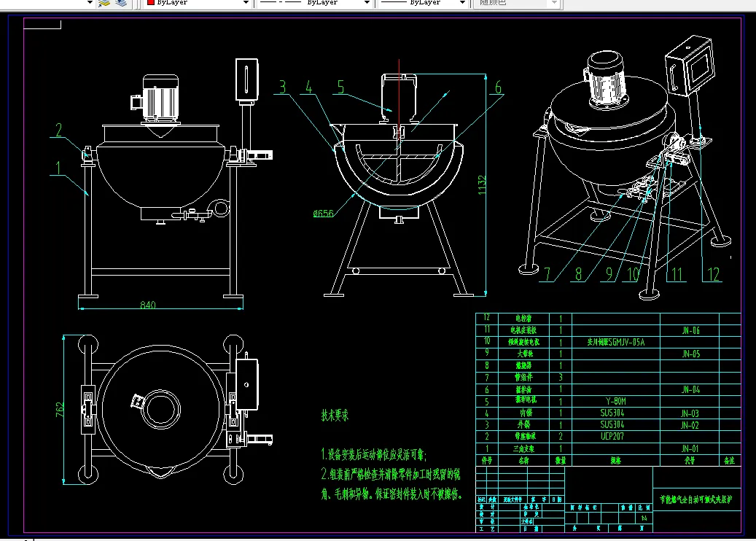This screenshot has height=541, width=756.
Task: Click balloon number 2 on the front view
Action: [x=58, y=130]
